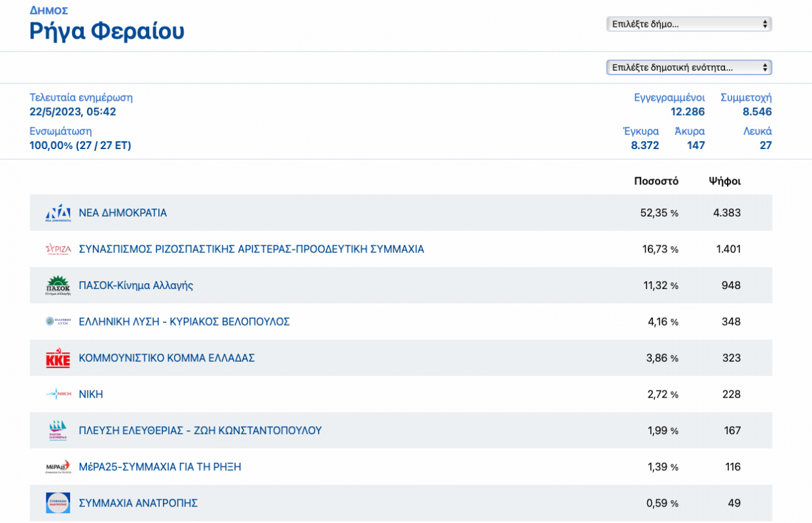Click the Plefsi Eleftherias sailboat logo
Image resolution: width=812 pixels, height=523 pixels.
pyautogui.click(x=58, y=430)
